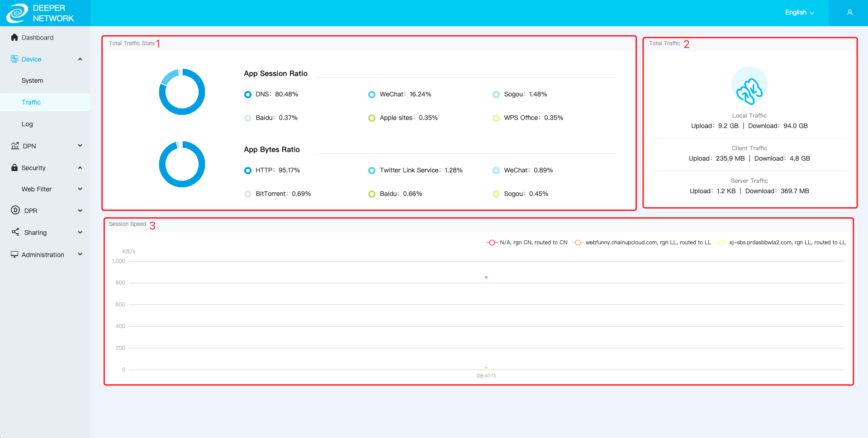Click Twitter Link Service 1.28% entry

point(415,170)
